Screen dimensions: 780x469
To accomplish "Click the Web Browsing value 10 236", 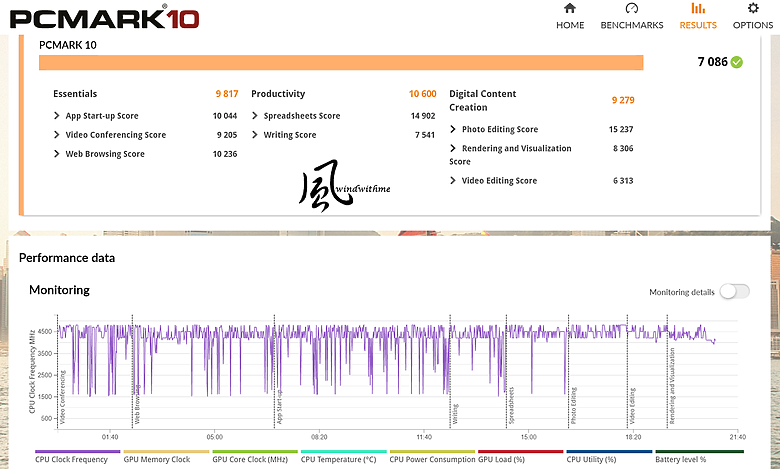I will pyautogui.click(x=225, y=154).
